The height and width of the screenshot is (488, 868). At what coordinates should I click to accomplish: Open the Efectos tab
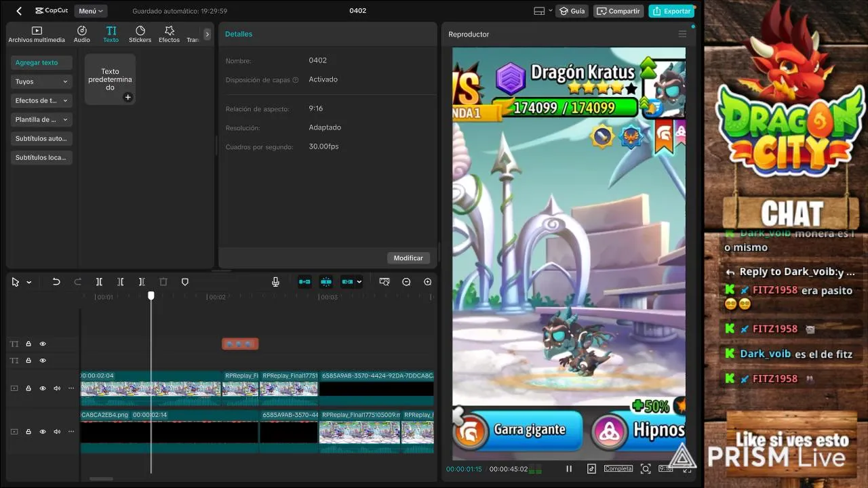pos(170,35)
